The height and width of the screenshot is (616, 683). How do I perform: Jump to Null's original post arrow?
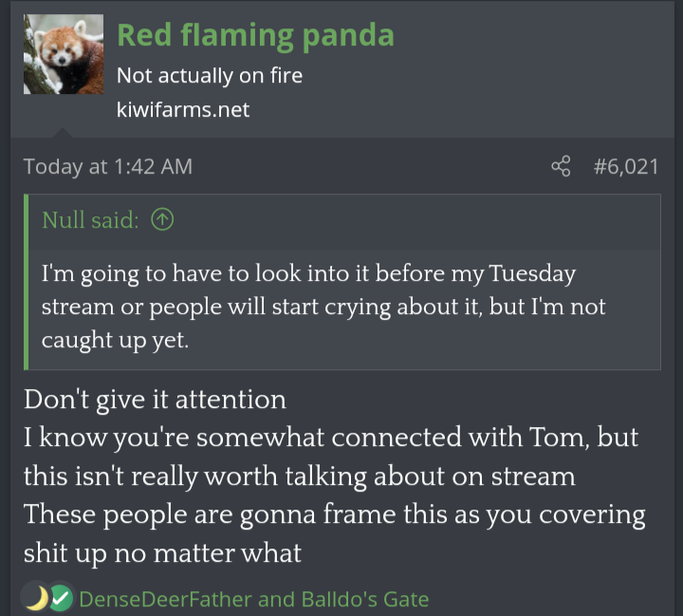pos(162,220)
